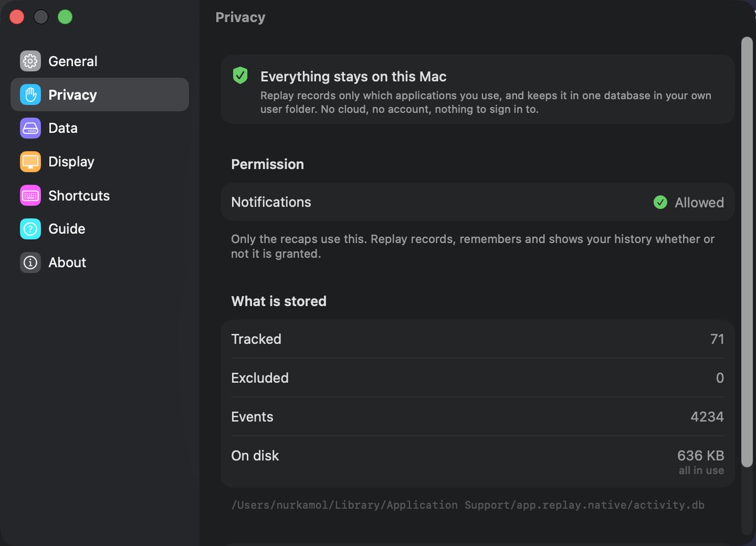Screen dimensions: 756x546
Task: Click the 'all in use' caption
Action: pyautogui.click(x=701, y=470)
